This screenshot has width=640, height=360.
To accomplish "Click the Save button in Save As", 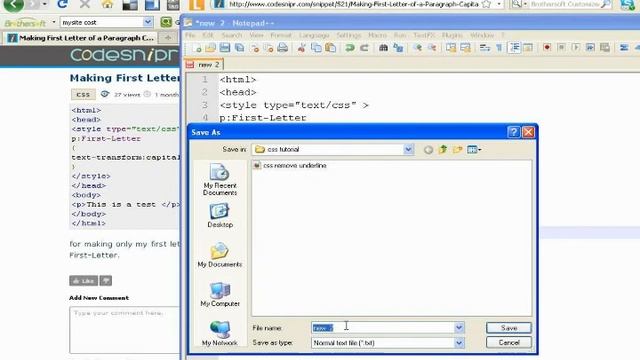I will click(509, 328).
